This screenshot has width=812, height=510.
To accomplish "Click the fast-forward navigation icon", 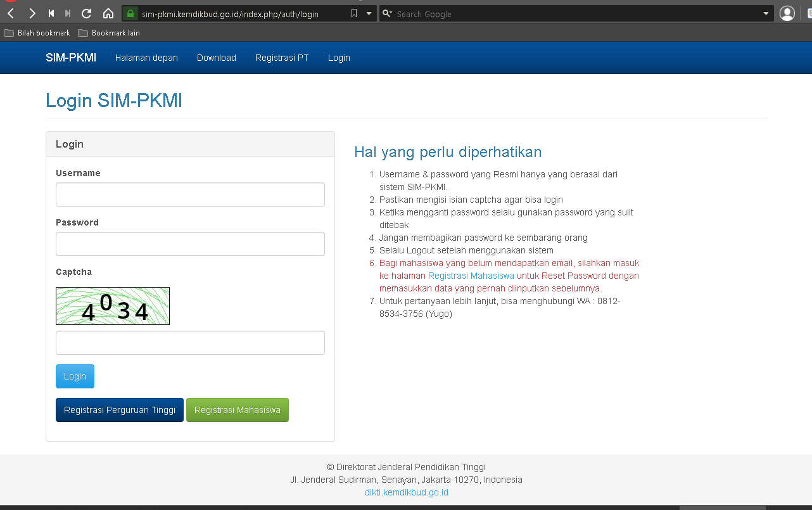I will point(68,13).
